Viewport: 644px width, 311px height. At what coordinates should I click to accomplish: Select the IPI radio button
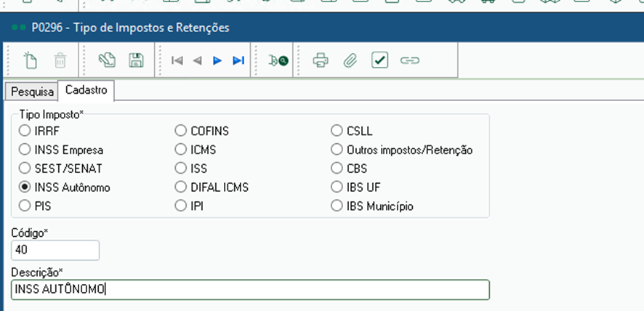pyautogui.click(x=181, y=206)
